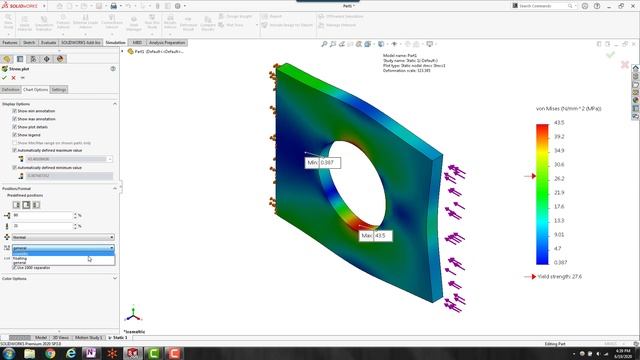The width and height of the screenshot is (640, 360).
Task: Open the Sketch ribbon tab
Action: point(29,42)
